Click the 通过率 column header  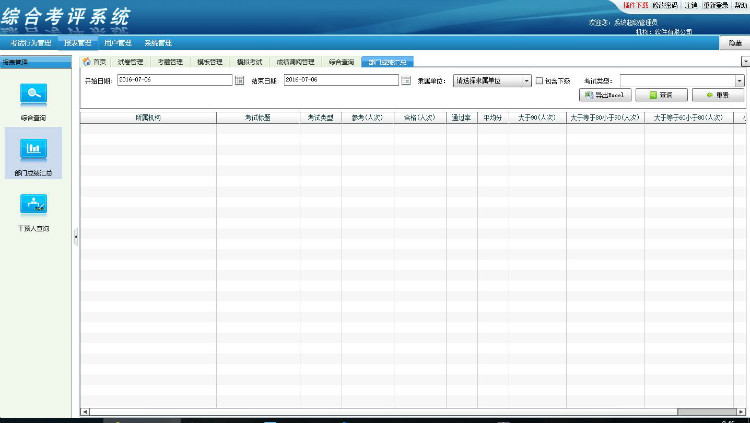point(462,118)
